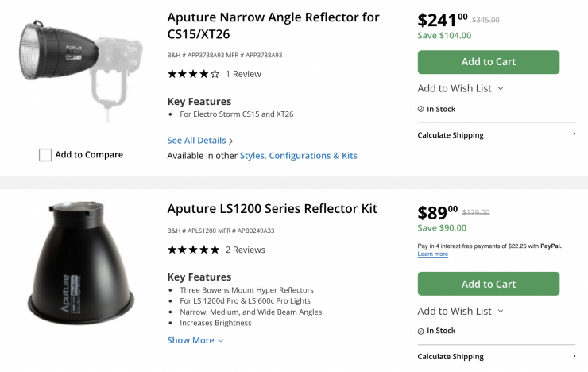Viewport: 588px width, 372px height.
Task: Open PayPal Learn more link
Action: [432, 254]
